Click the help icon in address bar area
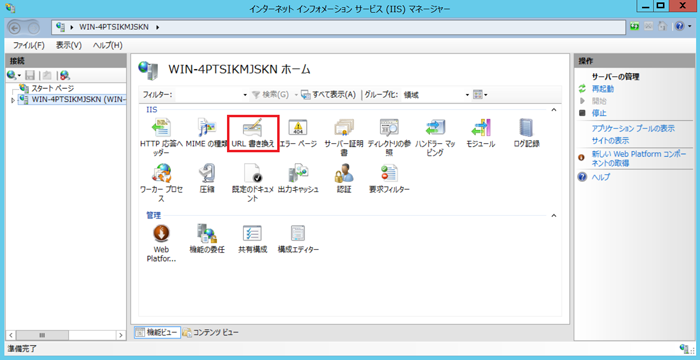Screen dimensions: 700x360 [x=678, y=27]
